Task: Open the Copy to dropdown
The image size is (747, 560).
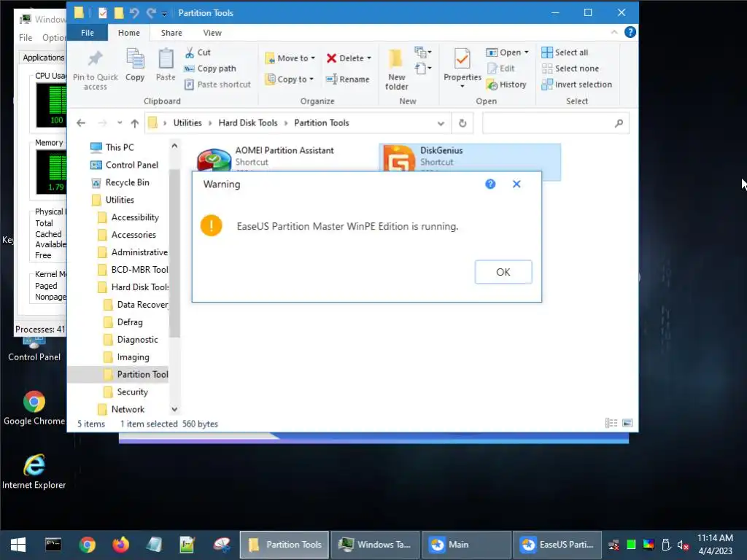Action: (290, 79)
